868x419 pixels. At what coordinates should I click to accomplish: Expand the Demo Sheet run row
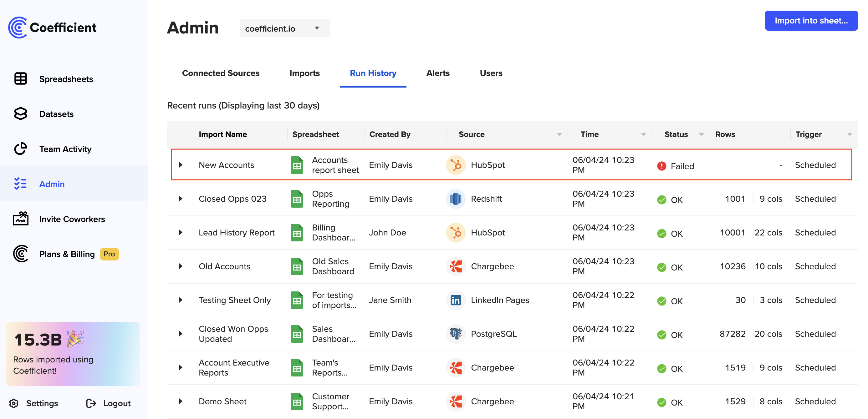pos(180,401)
